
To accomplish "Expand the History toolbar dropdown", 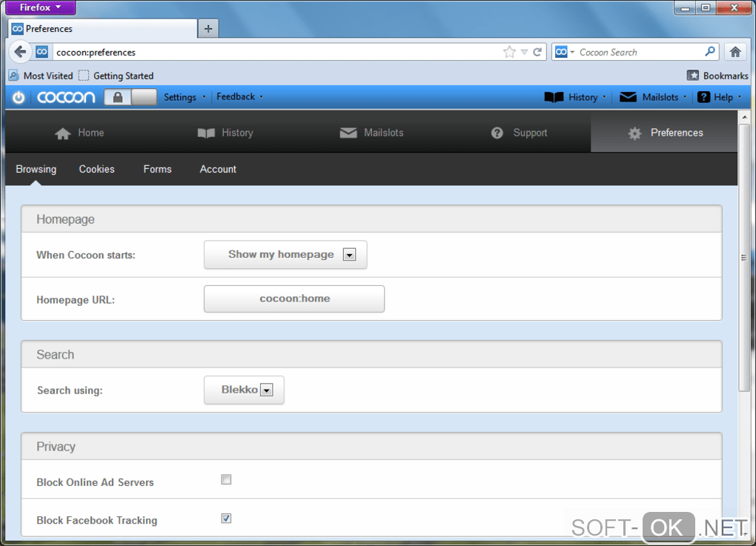I will pyautogui.click(x=604, y=97).
